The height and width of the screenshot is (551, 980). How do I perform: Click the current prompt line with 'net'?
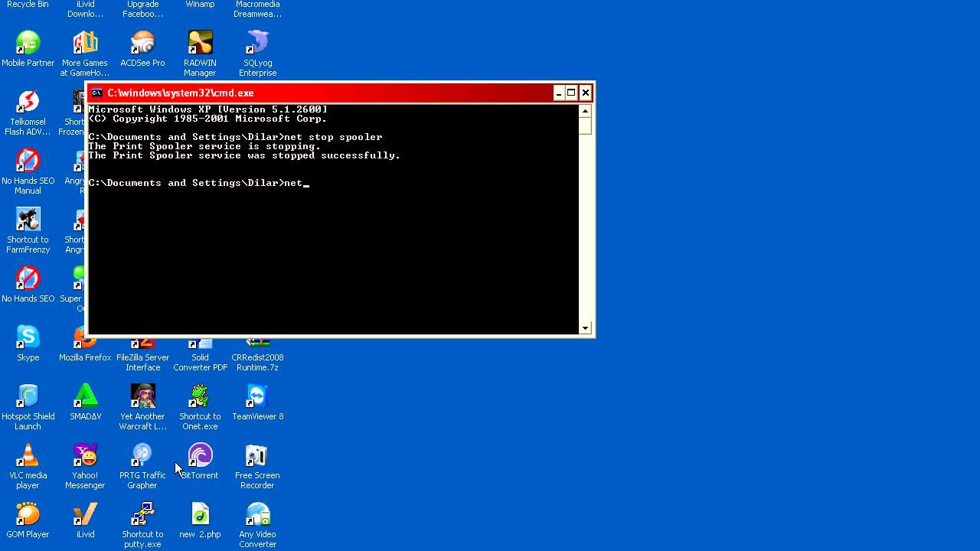point(198,183)
